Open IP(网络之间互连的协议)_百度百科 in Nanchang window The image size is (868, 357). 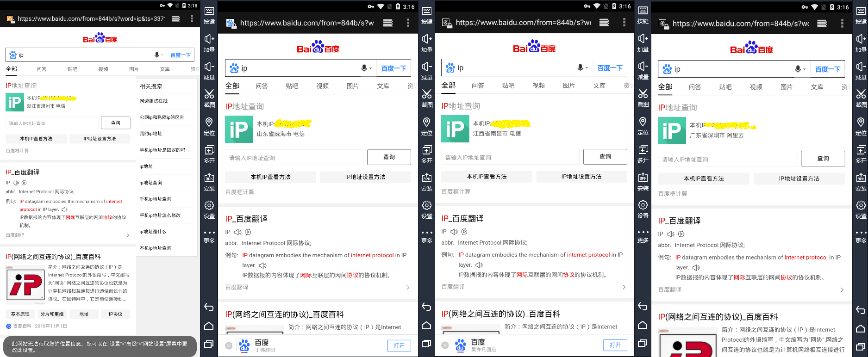click(x=501, y=314)
